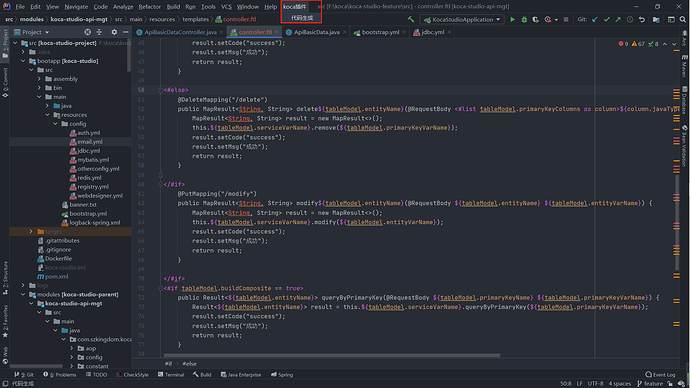Image resolution: width=690 pixels, height=388 pixels.
Task: Open CheckStyle tool window
Action: click(x=132, y=375)
